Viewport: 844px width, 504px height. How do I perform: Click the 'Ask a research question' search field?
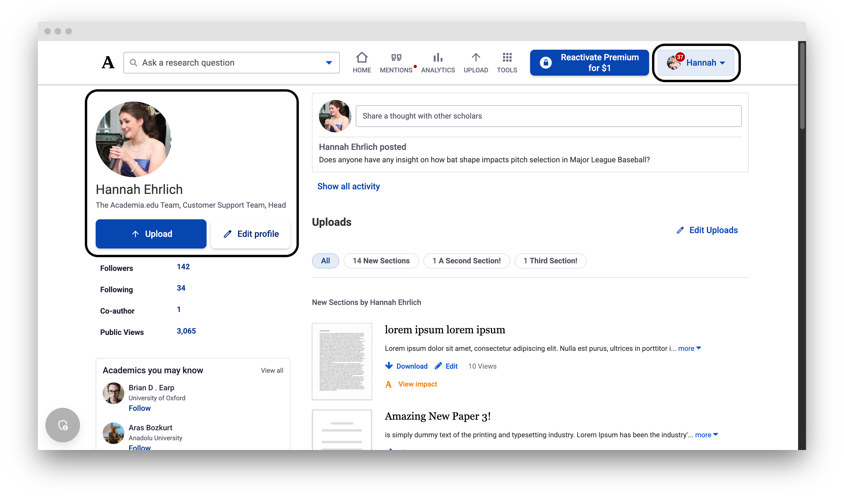[x=231, y=63]
